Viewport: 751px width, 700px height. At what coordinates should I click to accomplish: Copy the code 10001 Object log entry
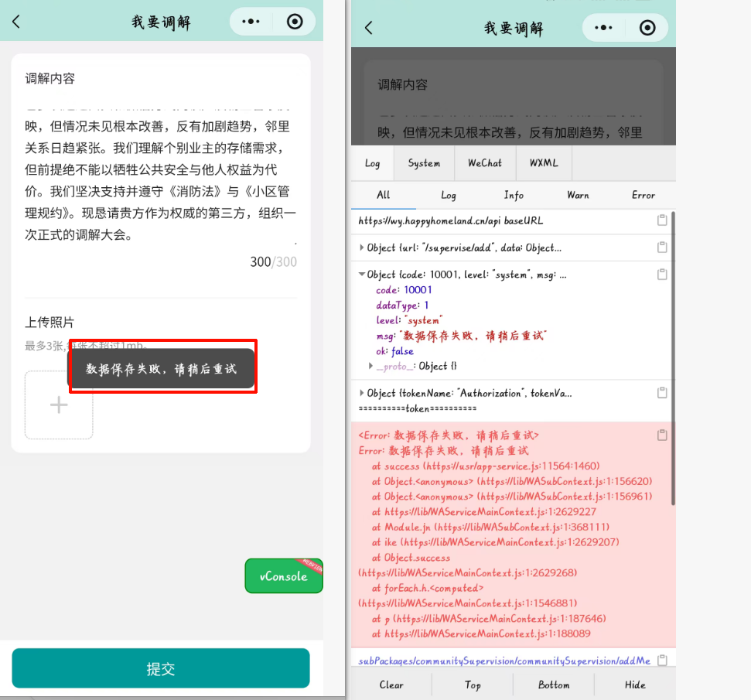coord(661,275)
